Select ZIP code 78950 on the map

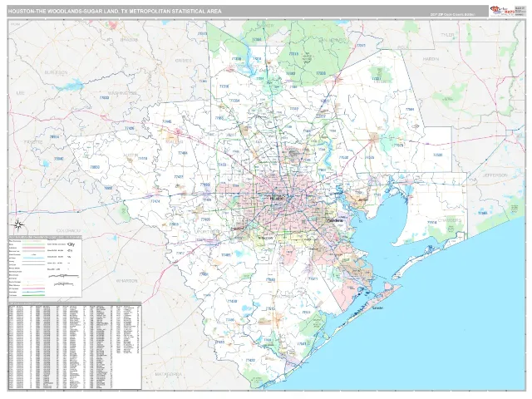click(95, 167)
